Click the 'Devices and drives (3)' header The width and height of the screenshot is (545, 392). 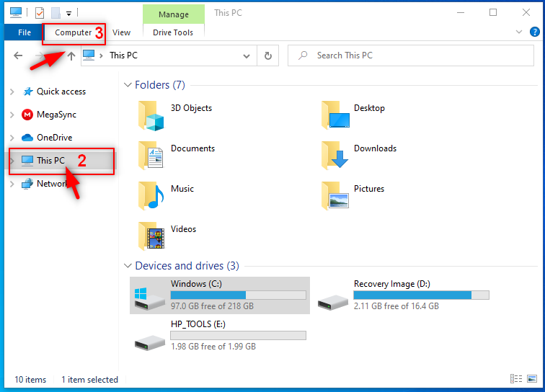[x=187, y=266]
